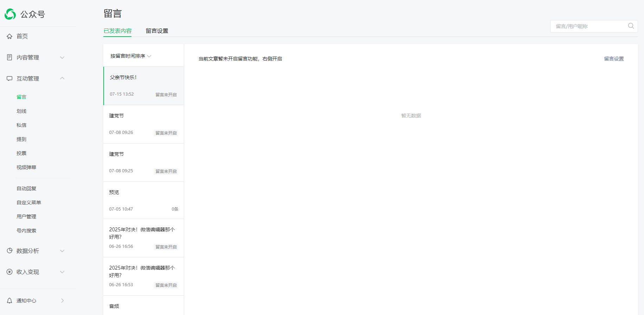The height and width of the screenshot is (315, 644).
Task: Click the home icon in sidebar
Action: click(x=9, y=36)
